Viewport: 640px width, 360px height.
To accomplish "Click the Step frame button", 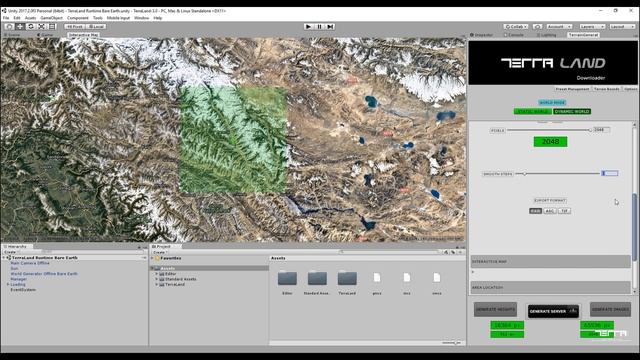I will click(x=331, y=27).
